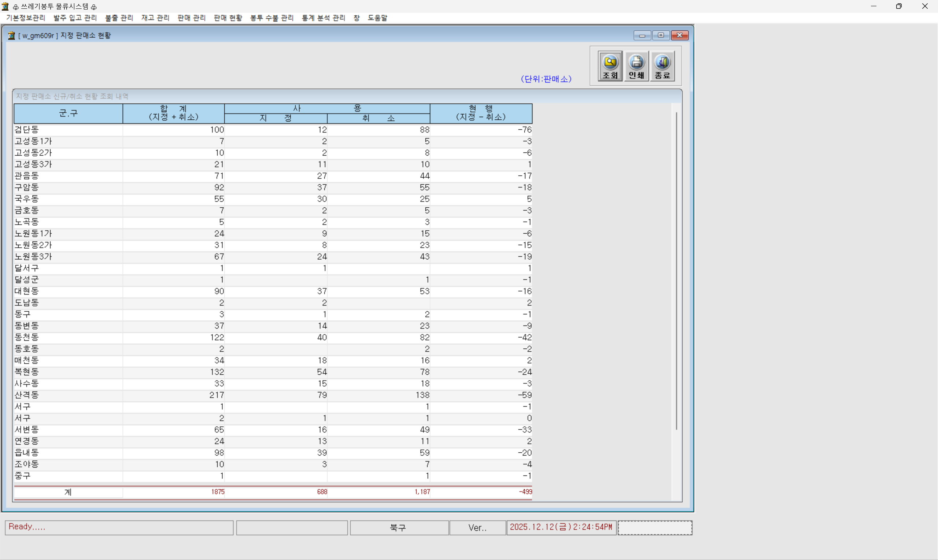The width and height of the screenshot is (938, 560).
Task: Click the w_gm609r child window icon
Action: pos(12,36)
